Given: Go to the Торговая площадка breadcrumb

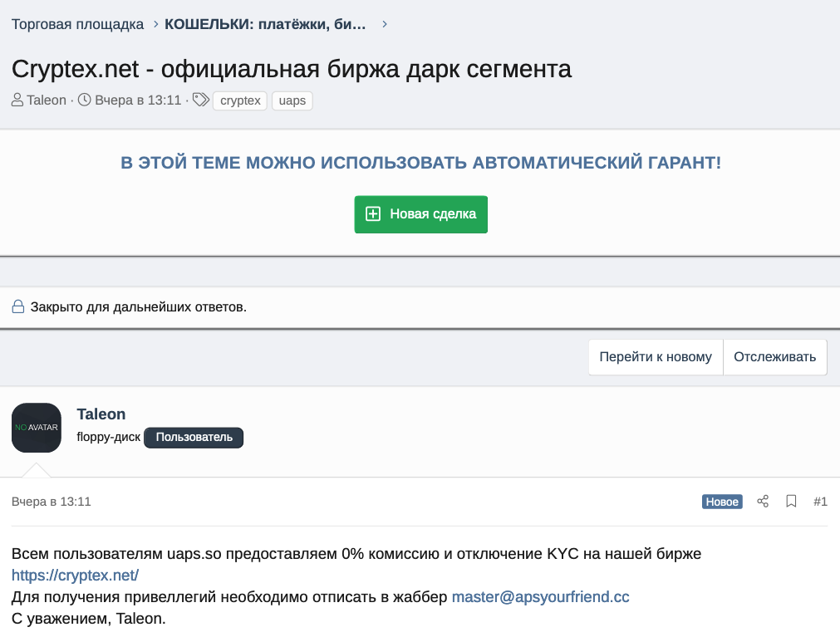Looking at the screenshot, I should pos(77,24).
